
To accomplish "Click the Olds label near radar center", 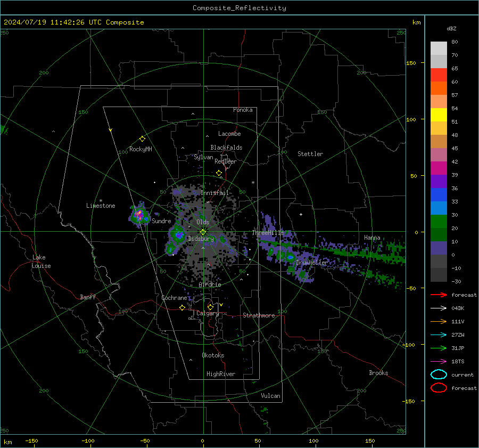I will [x=203, y=222].
